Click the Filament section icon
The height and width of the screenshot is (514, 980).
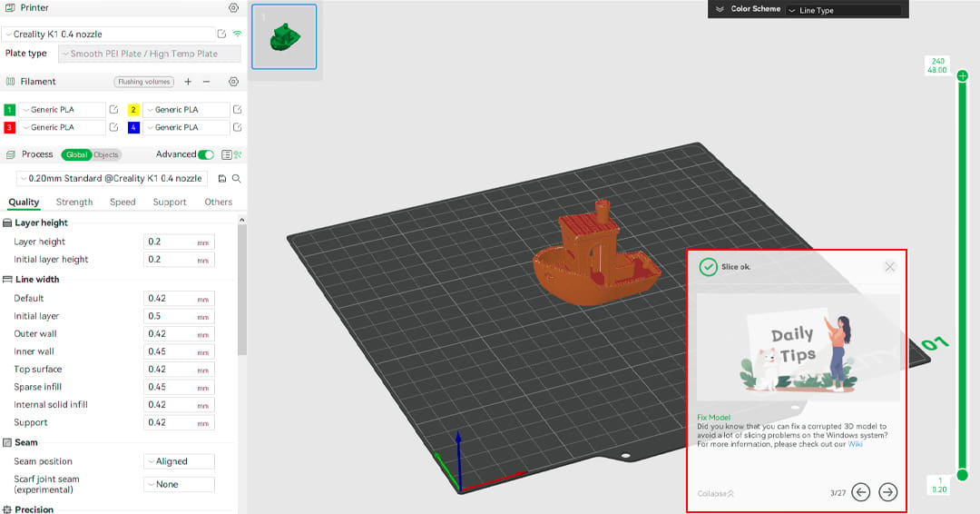(x=10, y=82)
